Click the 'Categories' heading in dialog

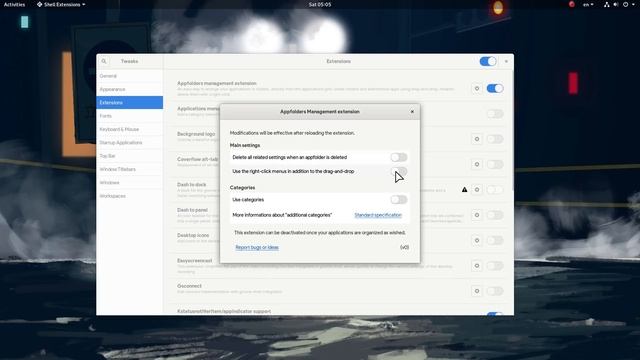(242, 188)
